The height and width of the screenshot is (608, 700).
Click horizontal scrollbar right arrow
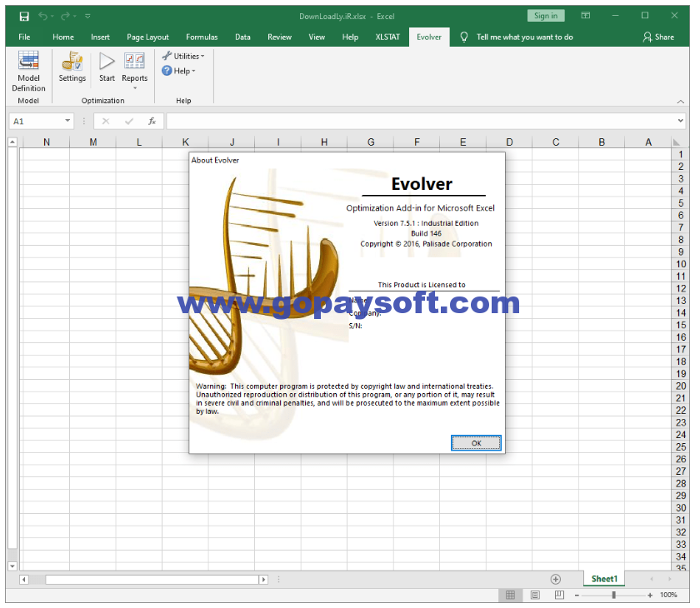(264, 580)
